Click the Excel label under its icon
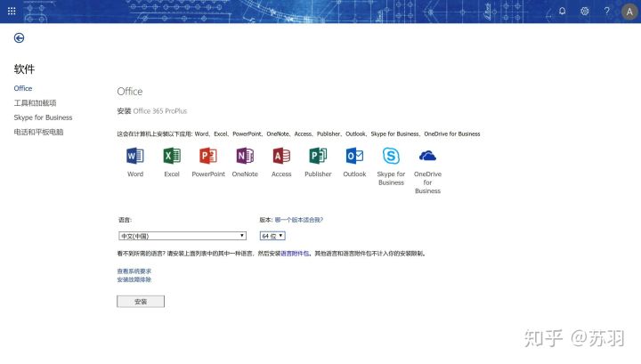This screenshot has height=364, width=641. pos(172,174)
